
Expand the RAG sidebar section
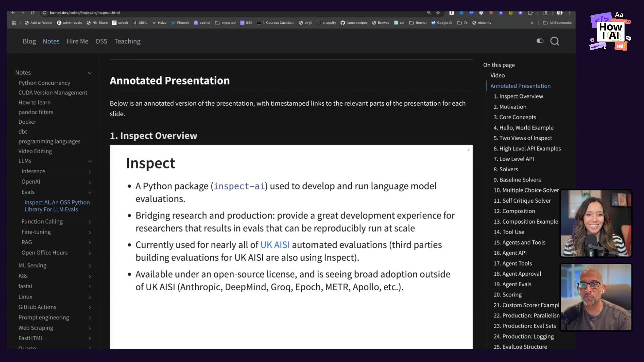click(90, 243)
